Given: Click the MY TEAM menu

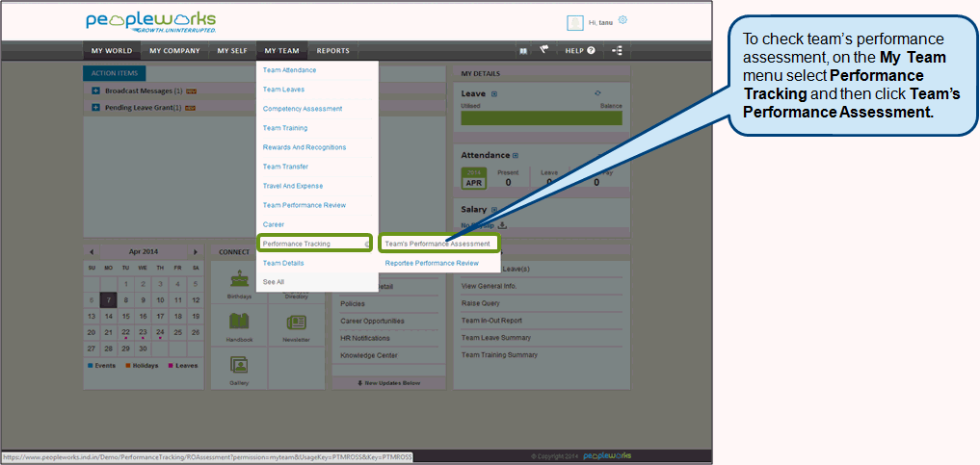Looking at the screenshot, I should 282,51.
